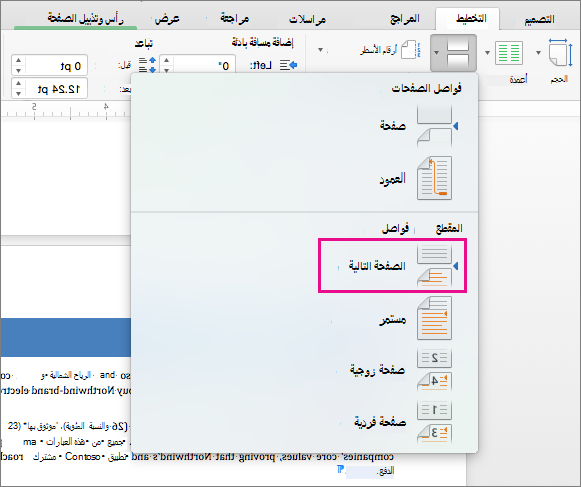Click the Left indent value field
This screenshot has height=487, width=581.
tap(205, 66)
